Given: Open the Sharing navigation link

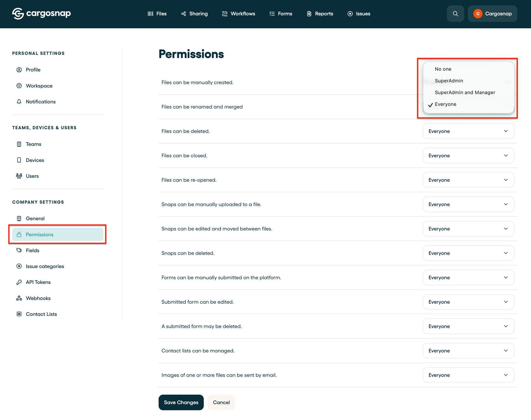Looking at the screenshot, I should pyautogui.click(x=194, y=14).
